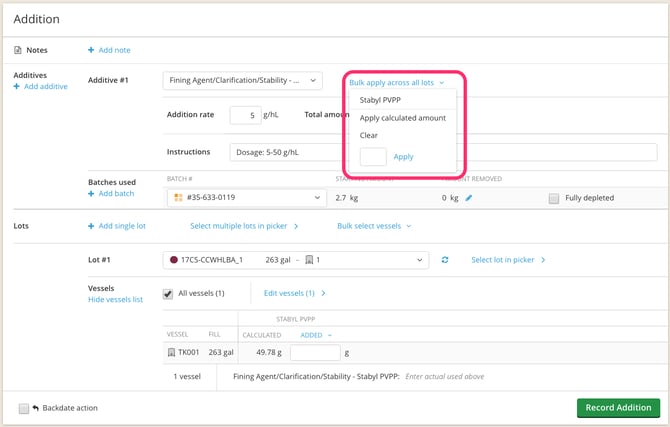Image resolution: width=670 pixels, height=427 pixels.
Task: Click the refresh icon beside Lot #1
Action: [x=445, y=260]
